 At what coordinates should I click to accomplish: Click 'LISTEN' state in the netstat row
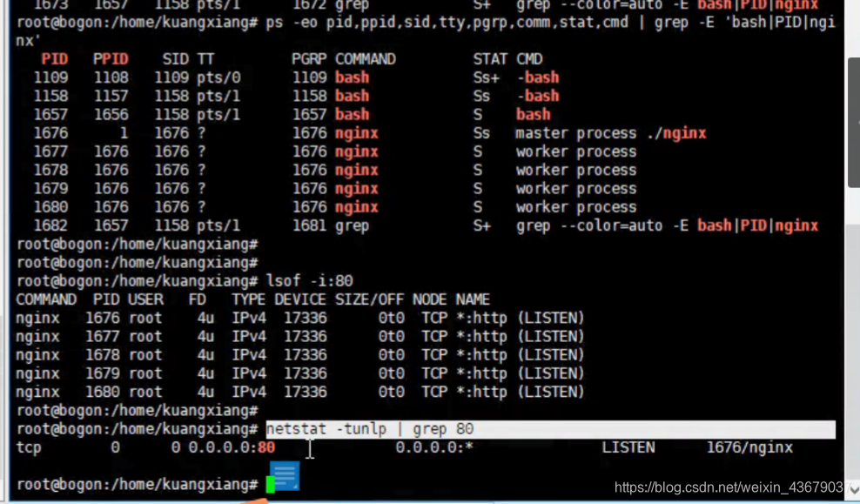tap(628, 447)
